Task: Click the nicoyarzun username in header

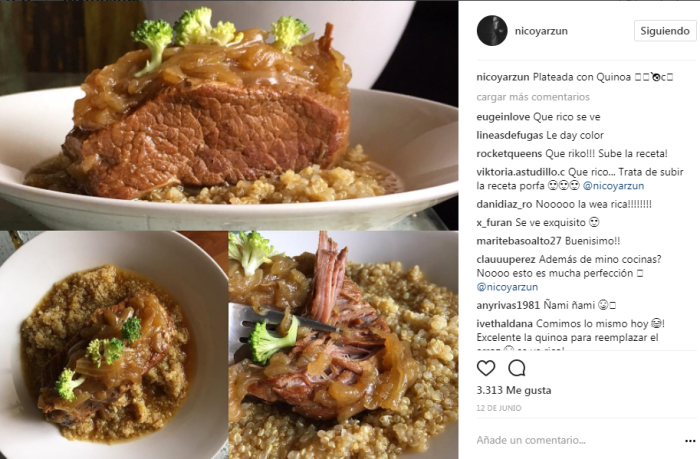Action: click(541, 31)
